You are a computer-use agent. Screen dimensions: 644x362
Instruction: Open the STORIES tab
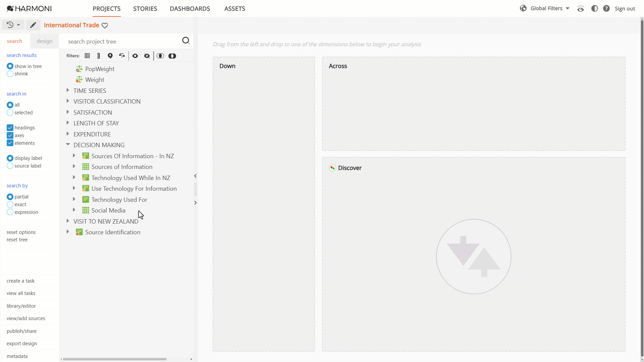pyautogui.click(x=145, y=9)
